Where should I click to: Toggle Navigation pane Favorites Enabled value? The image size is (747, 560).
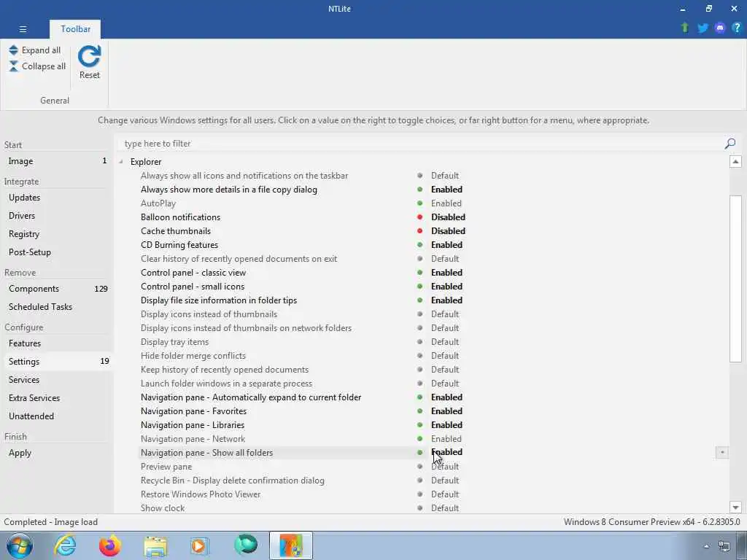pos(446,411)
